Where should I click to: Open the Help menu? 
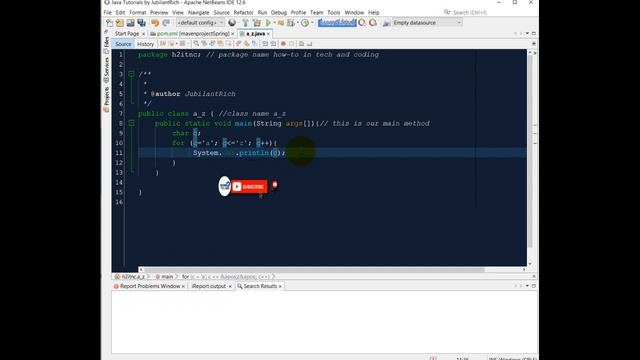coord(373,13)
